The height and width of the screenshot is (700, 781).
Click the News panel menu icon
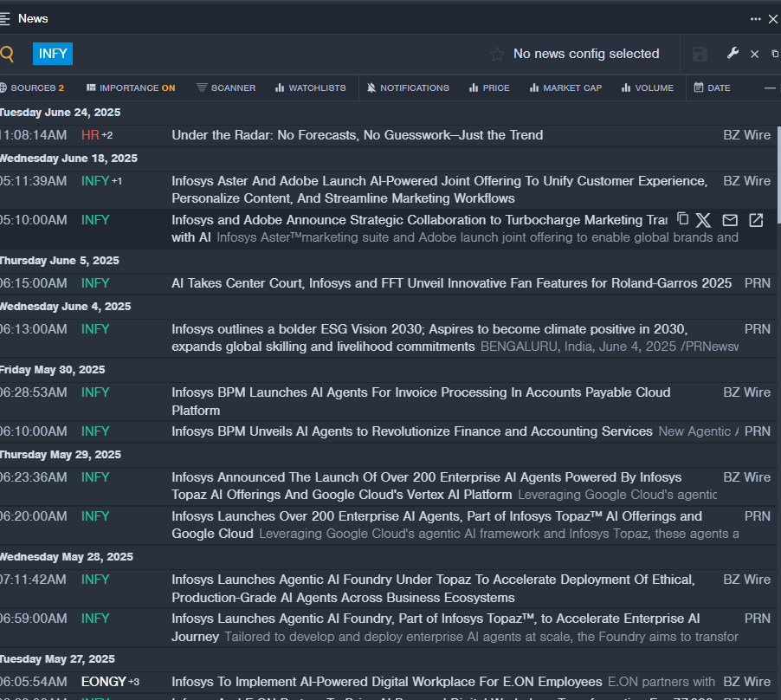[4, 19]
